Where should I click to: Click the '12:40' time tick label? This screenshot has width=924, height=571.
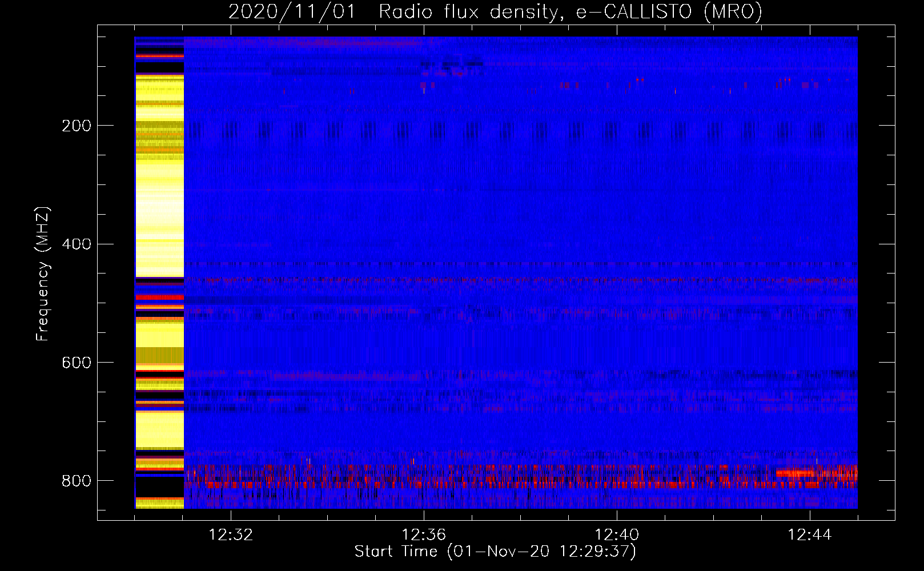[x=617, y=534]
